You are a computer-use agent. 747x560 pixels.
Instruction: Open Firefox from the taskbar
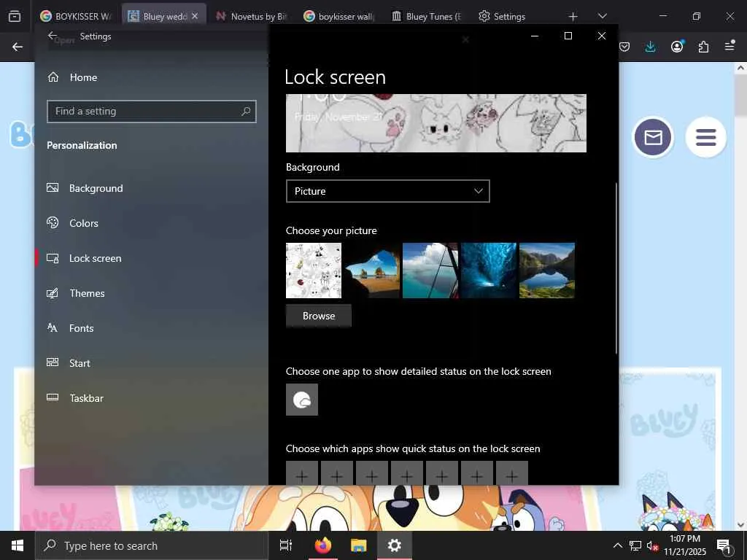pyautogui.click(x=323, y=545)
